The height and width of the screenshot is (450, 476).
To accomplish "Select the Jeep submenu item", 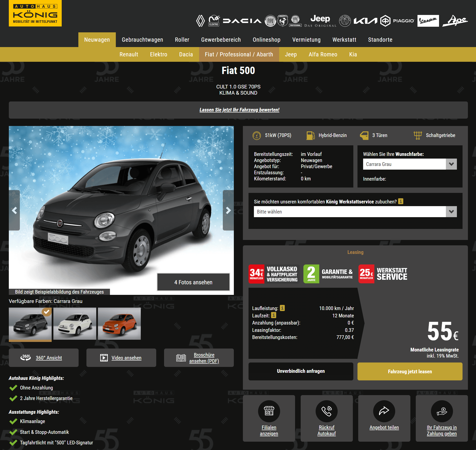I will point(291,54).
